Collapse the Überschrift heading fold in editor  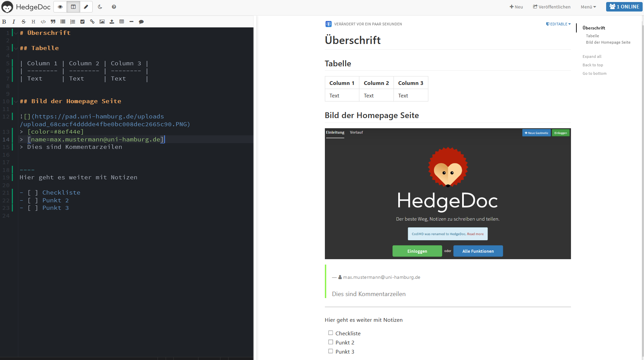pos(16,33)
